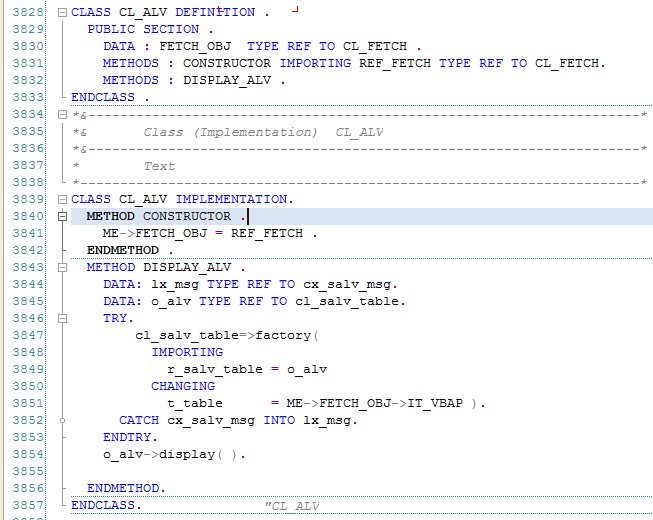The width and height of the screenshot is (653, 520).
Task: Click the 'Class (Implementation) CL_ALV' comment
Action: tap(263, 132)
